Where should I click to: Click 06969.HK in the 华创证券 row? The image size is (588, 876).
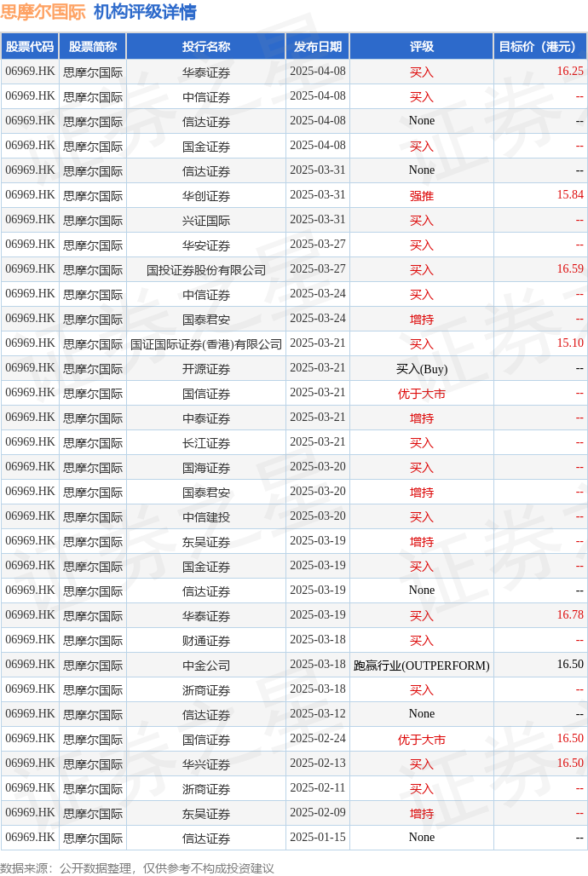30,195
